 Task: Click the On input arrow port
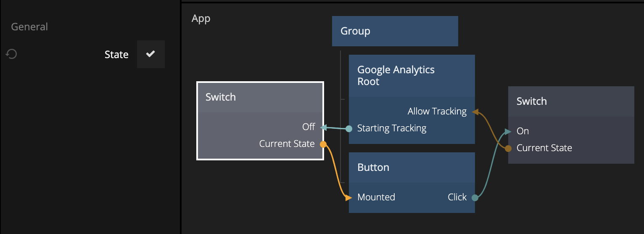tap(508, 131)
